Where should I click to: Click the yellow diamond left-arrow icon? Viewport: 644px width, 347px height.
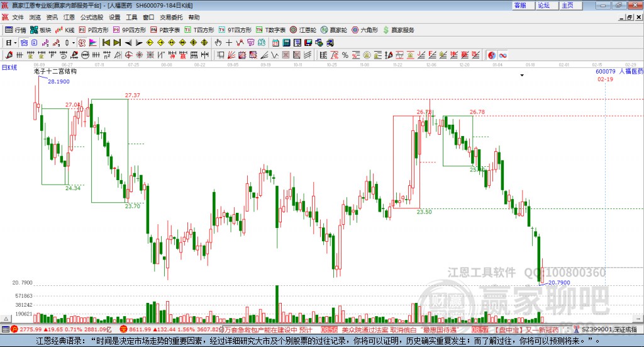pyautogui.click(x=150, y=43)
